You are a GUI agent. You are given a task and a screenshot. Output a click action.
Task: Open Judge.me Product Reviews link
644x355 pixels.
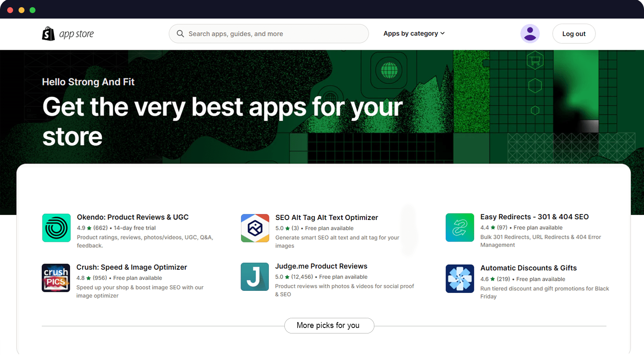321,266
